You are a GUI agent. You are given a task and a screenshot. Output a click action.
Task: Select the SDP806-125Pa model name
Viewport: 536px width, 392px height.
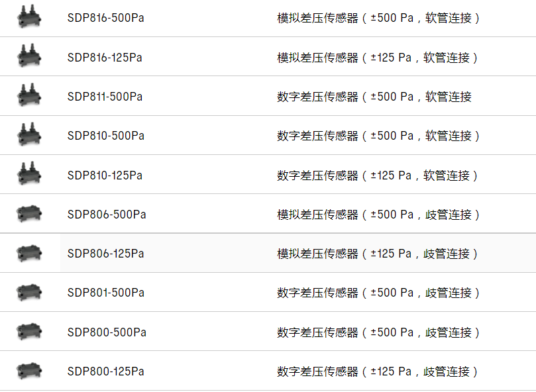[x=105, y=254]
